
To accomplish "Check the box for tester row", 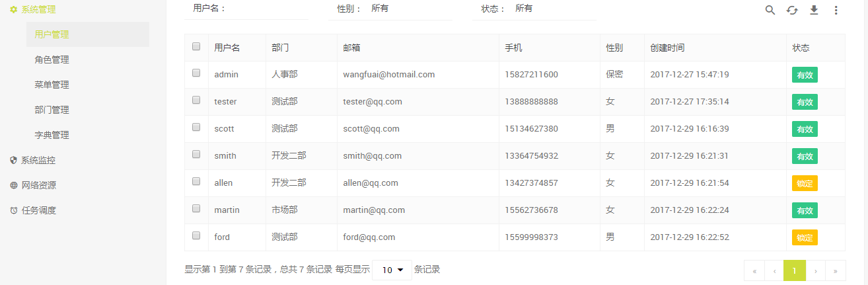I will pyautogui.click(x=196, y=100).
